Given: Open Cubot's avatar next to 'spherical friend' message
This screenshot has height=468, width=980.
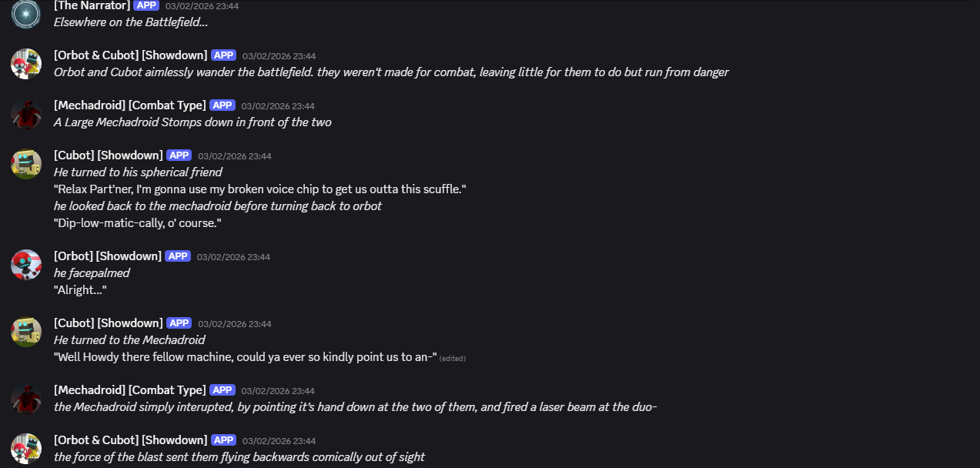Looking at the screenshot, I should [x=26, y=164].
